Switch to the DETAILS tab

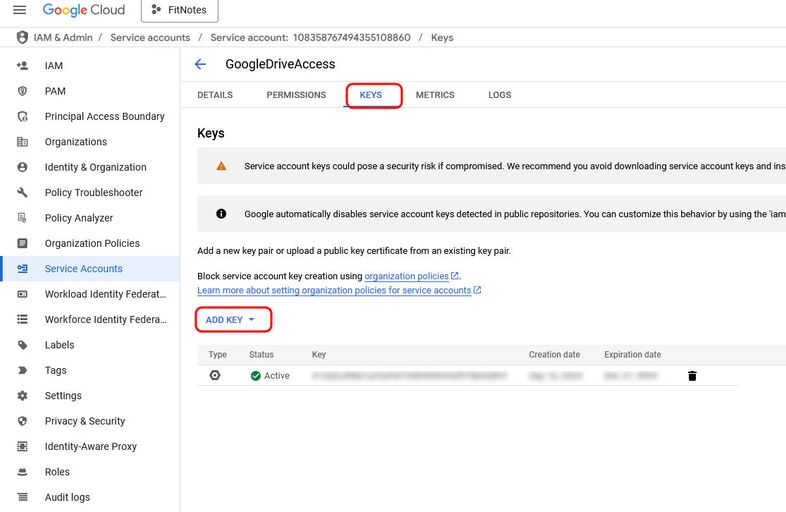(215, 95)
